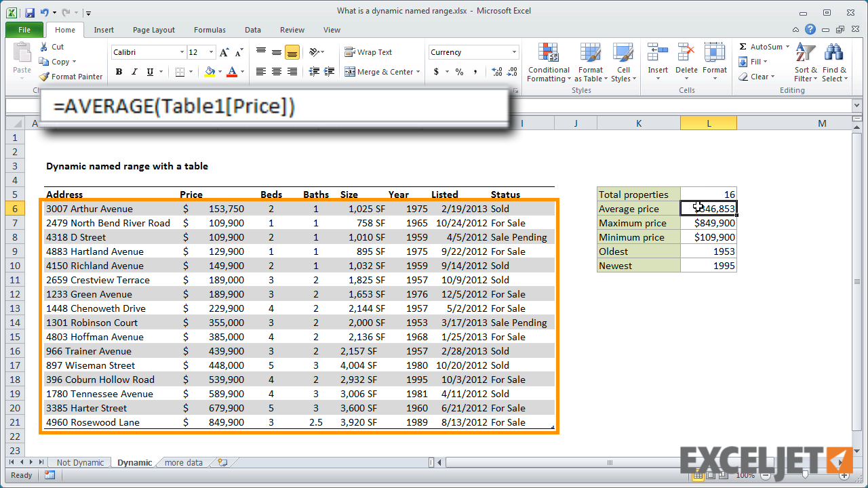The width and height of the screenshot is (868, 488).
Task: Open the Clear dropdown
Action: pos(757,77)
